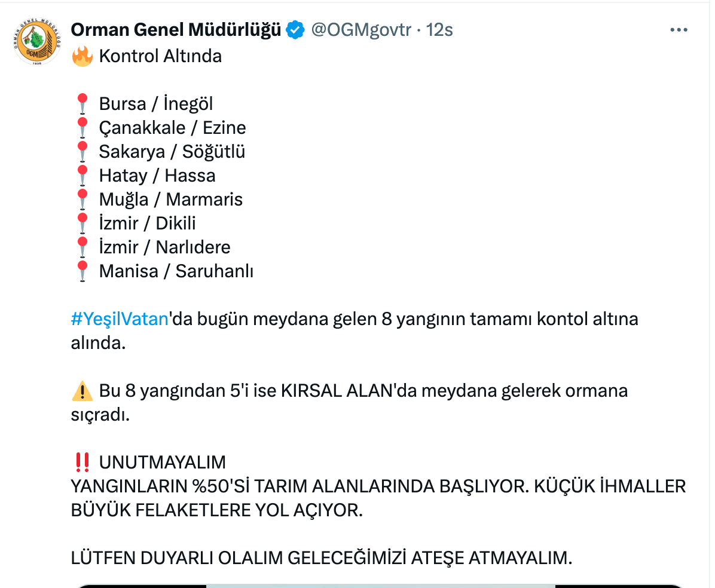
Task: Click the 12s tweet timestamp
Action: [x=439, y=30]
